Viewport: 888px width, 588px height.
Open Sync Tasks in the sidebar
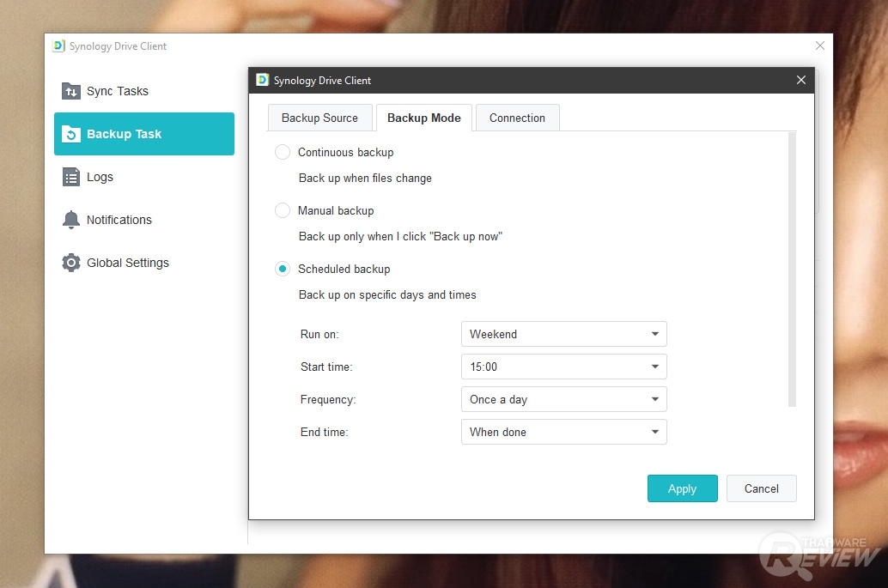coord(143,90)
